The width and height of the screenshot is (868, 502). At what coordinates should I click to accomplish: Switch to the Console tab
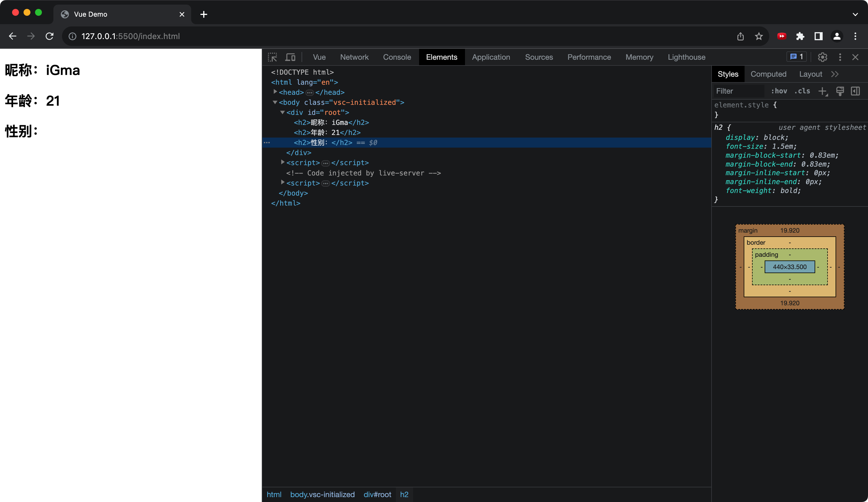pyautogui.click(x=397, y=57)
